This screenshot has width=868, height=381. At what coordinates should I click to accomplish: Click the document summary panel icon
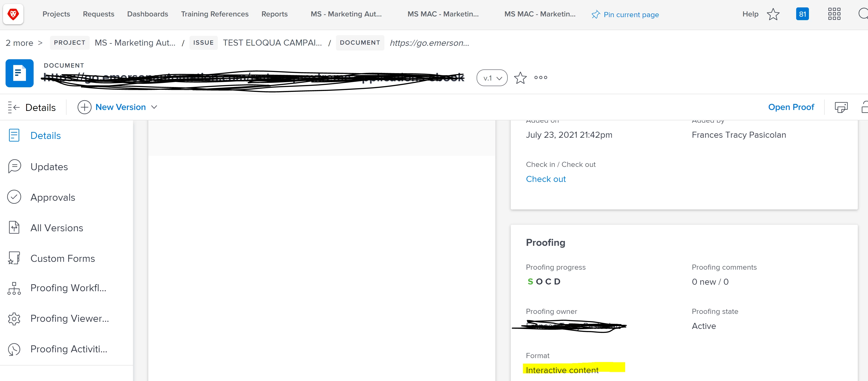[841, 107]
